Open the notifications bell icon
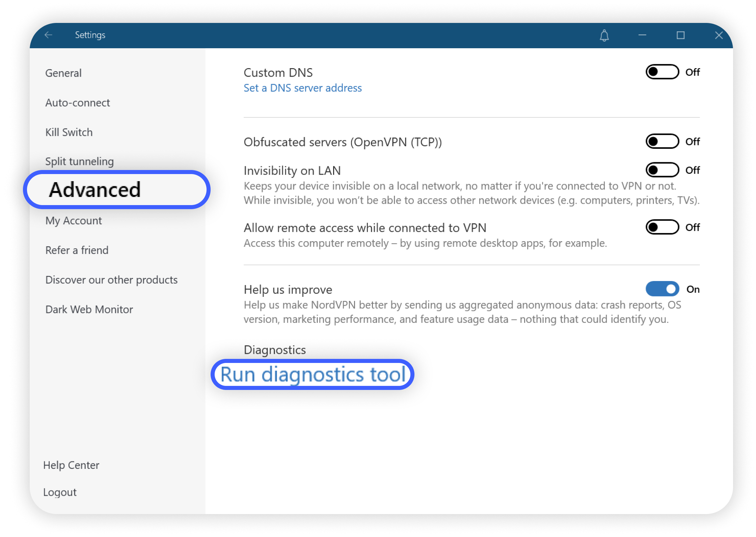Viewport: 756px width, 537px height. (x=604, y=35)
